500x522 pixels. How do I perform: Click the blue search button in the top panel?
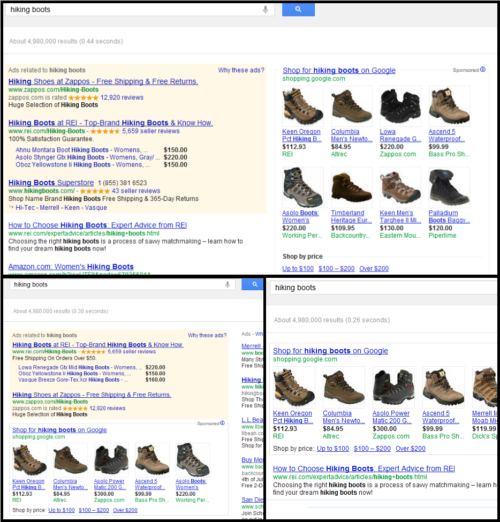[x=298, y=9]
